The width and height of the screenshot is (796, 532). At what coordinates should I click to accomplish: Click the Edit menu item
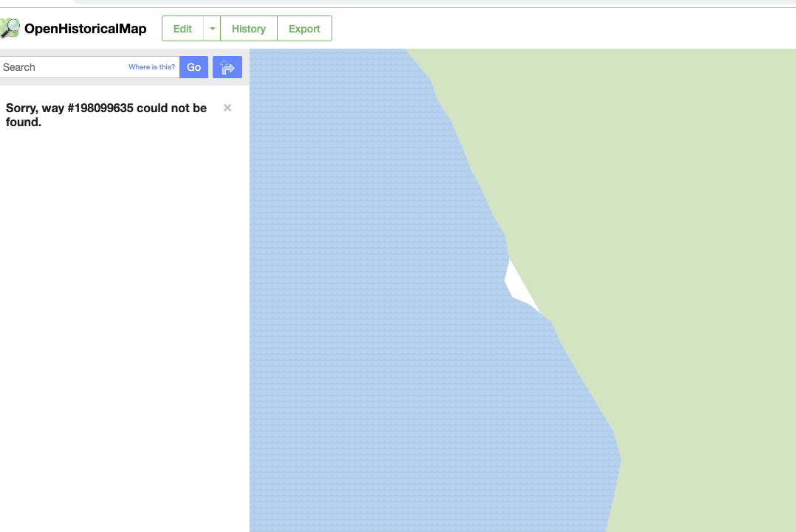(x=182, y=28)
